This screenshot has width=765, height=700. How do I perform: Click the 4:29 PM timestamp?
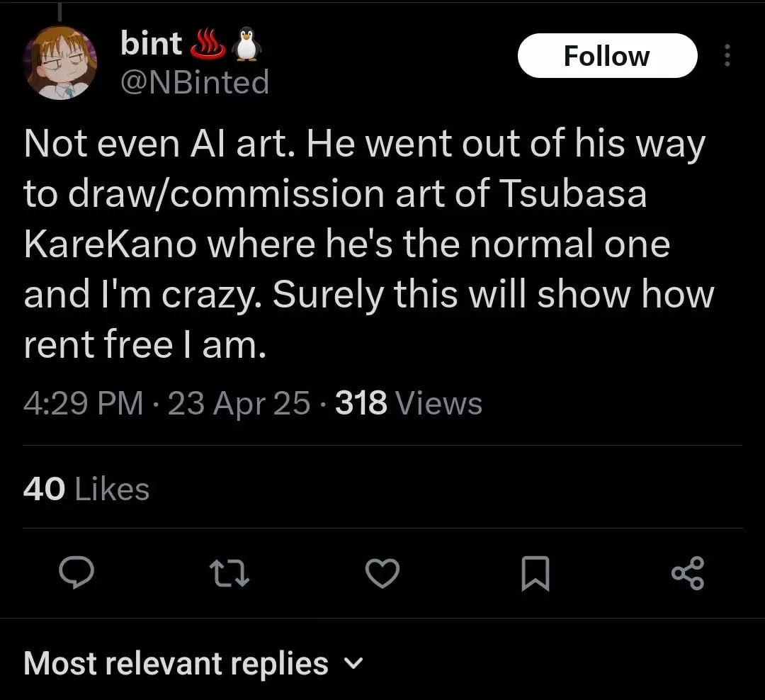(x=84, y=404)
